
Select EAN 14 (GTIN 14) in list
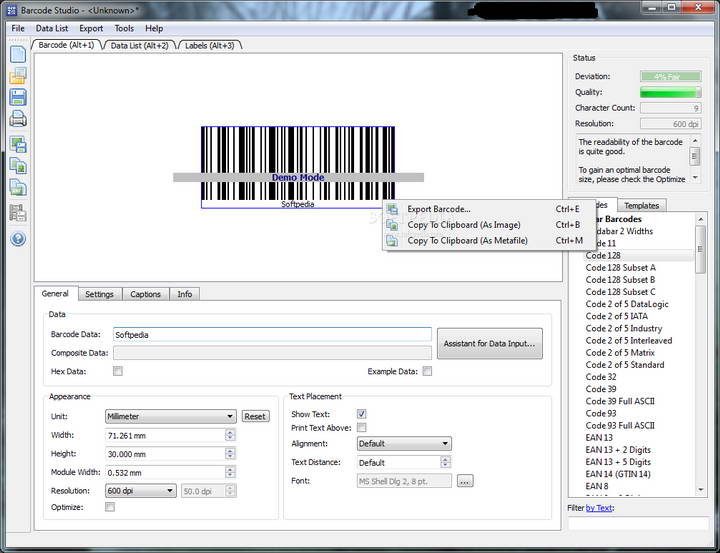coord(618,474)
